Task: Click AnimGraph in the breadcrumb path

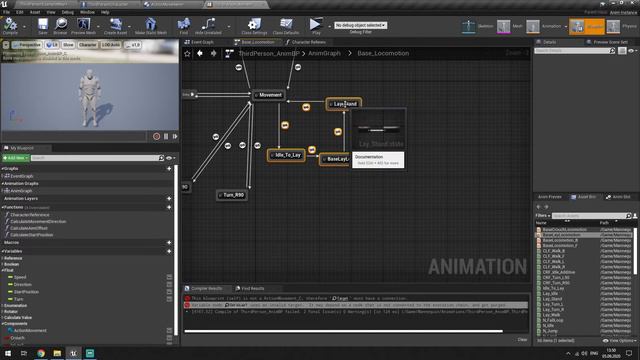Action: (324, 53)
